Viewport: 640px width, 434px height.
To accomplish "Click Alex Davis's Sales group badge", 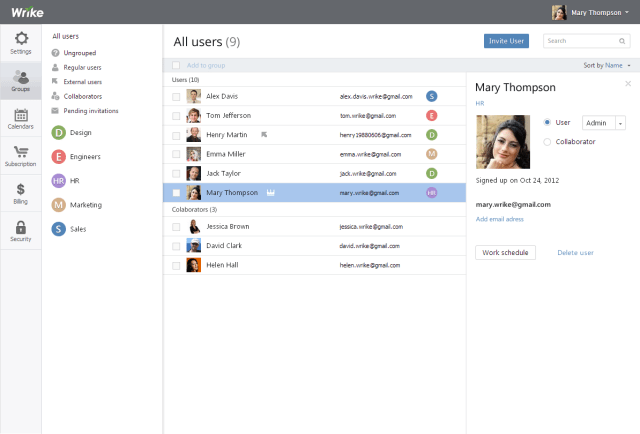I will coord(431,96).
